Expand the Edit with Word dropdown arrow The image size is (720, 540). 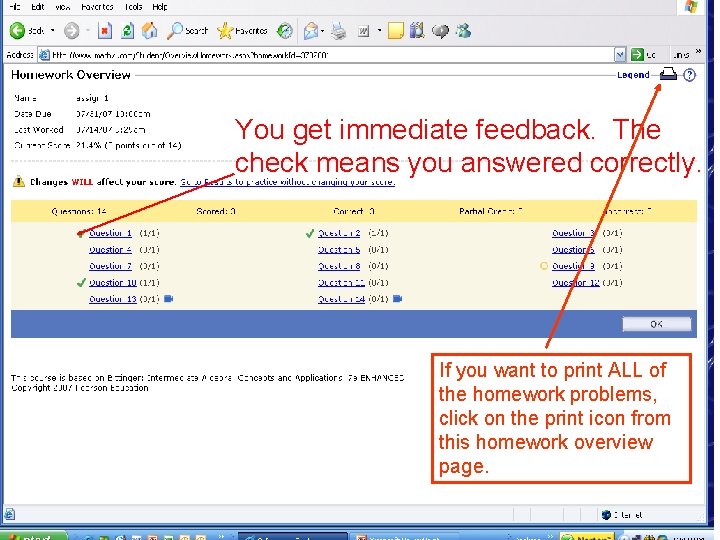[379, 31]
